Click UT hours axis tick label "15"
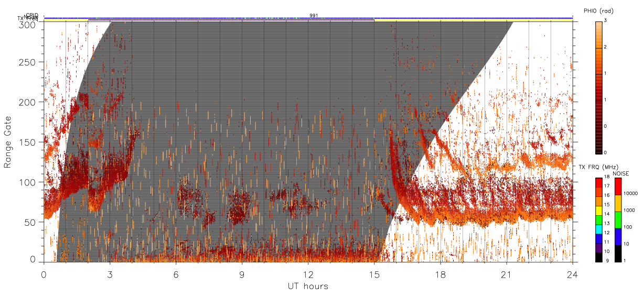Viewport: 644px width, 297px height. 374,274
